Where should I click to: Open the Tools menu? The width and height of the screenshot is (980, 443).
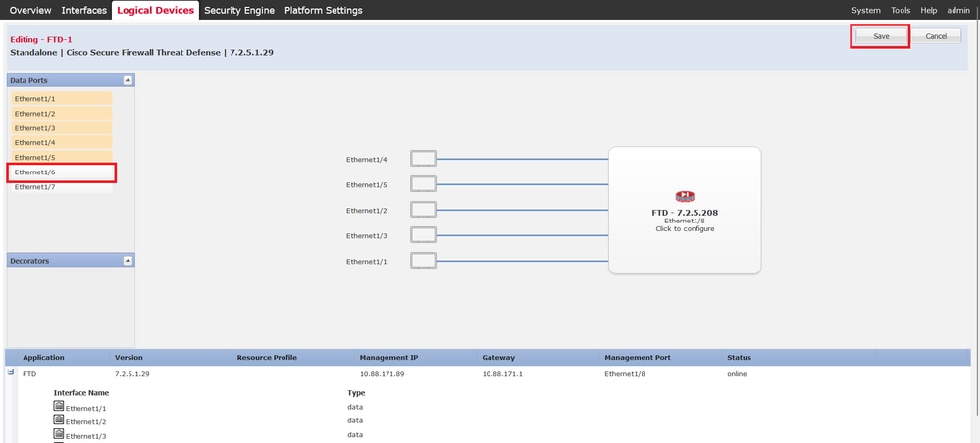coord(901,10)
